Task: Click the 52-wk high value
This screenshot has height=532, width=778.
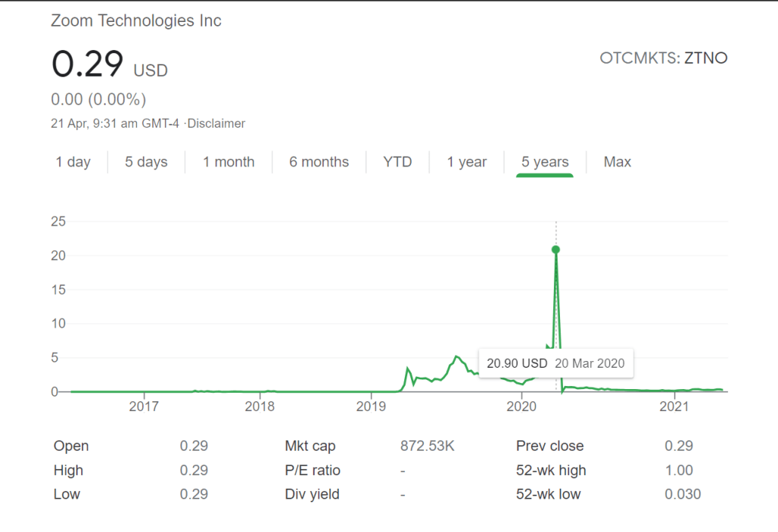Action: pyautogui.click(x=678, y=470)
